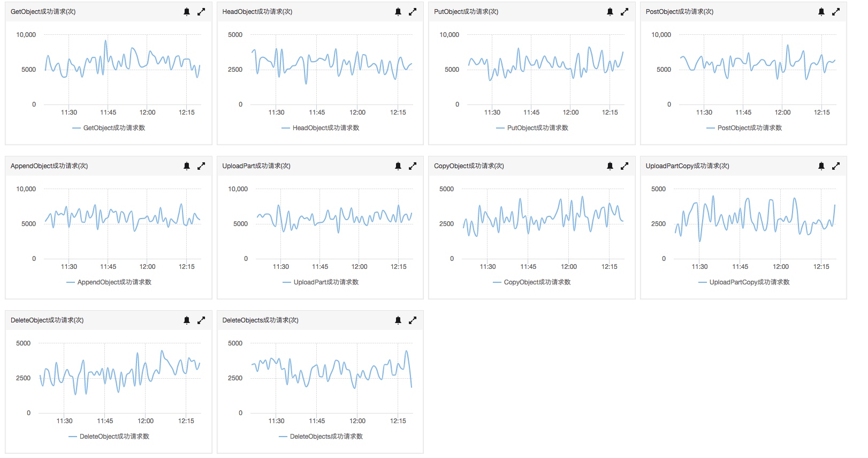Click the 10,000 y-axis label on PostObject chart
Screen dimensions: 868x458
point(661,35)
